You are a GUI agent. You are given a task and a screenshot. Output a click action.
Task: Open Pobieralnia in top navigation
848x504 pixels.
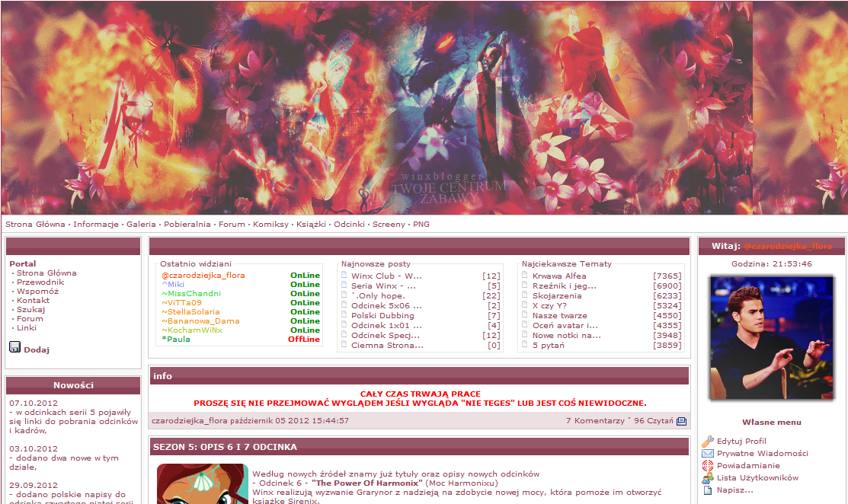click(x=187, y=224)
